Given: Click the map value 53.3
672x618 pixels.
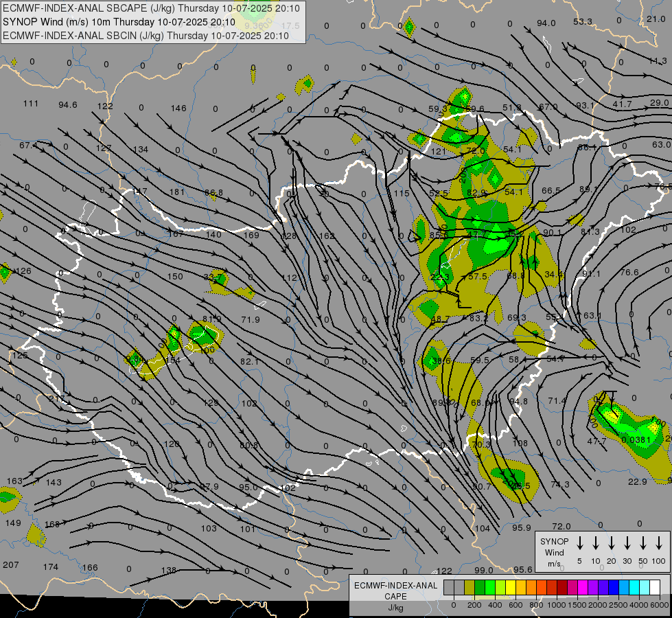Looking at the screenshot, I should coord(583,21).
